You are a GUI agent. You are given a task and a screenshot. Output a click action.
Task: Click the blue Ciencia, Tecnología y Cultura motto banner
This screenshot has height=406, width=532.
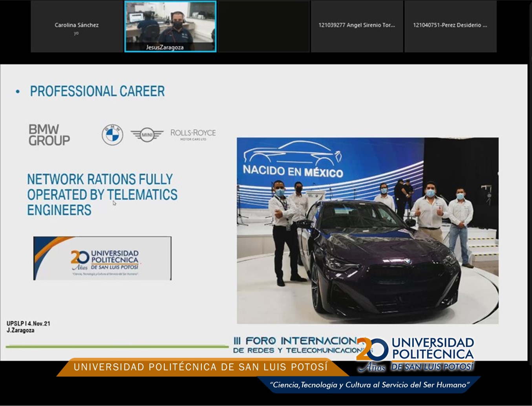point(369,385)
